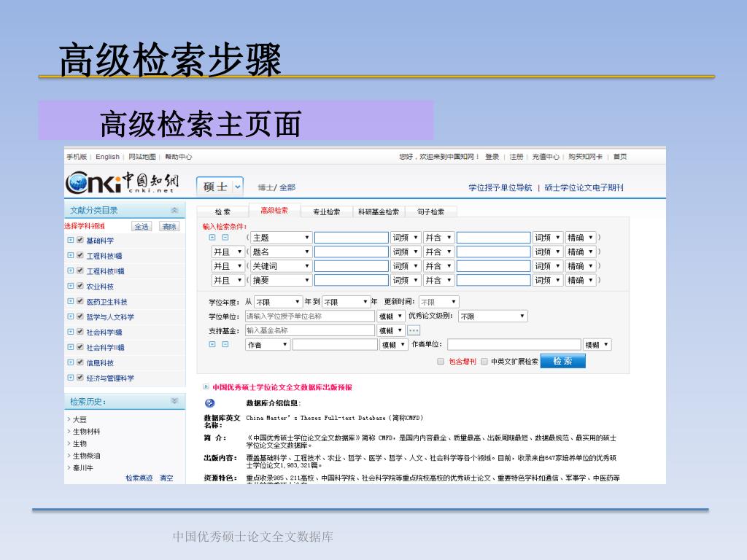
Task: Open the fund browse button with three dots
Action: (x=414, y=330)
